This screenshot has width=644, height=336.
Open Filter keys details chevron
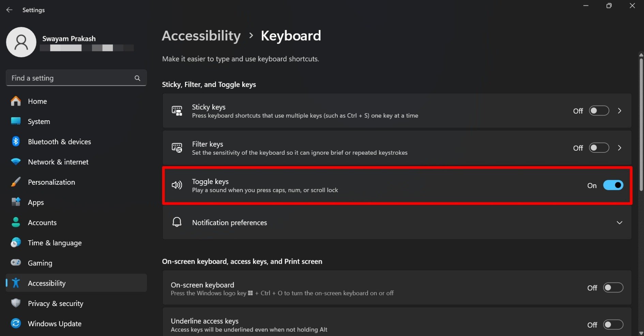(x=619, y=148)
